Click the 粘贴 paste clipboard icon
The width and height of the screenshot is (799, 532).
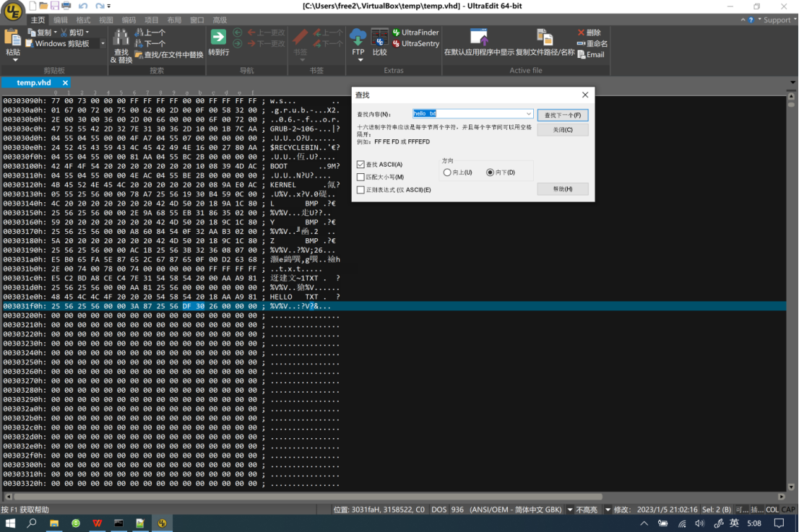pyautogui.click(x=13, y=38)
